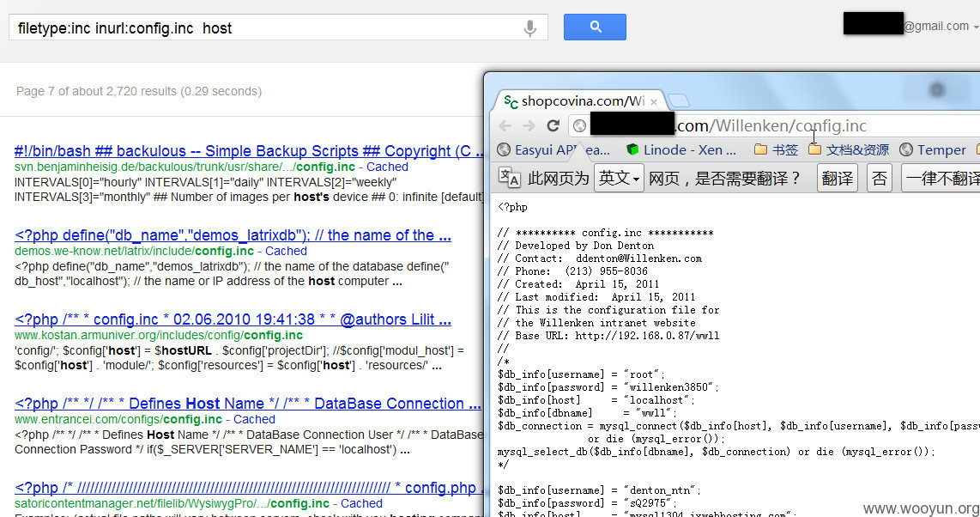Click the Base URL http://192.168.0.87/wwll line

pyautogui.click(x=608, y=336)
